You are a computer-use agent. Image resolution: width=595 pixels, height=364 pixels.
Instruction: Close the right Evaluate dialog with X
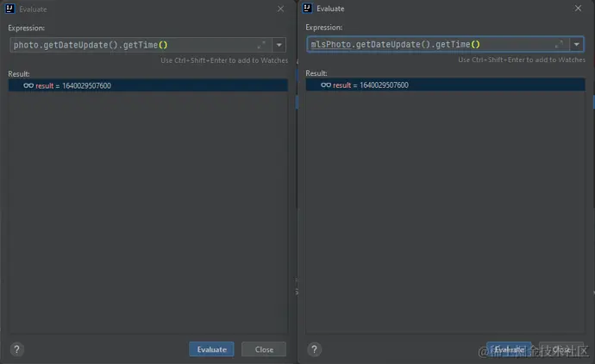[578, 8]
